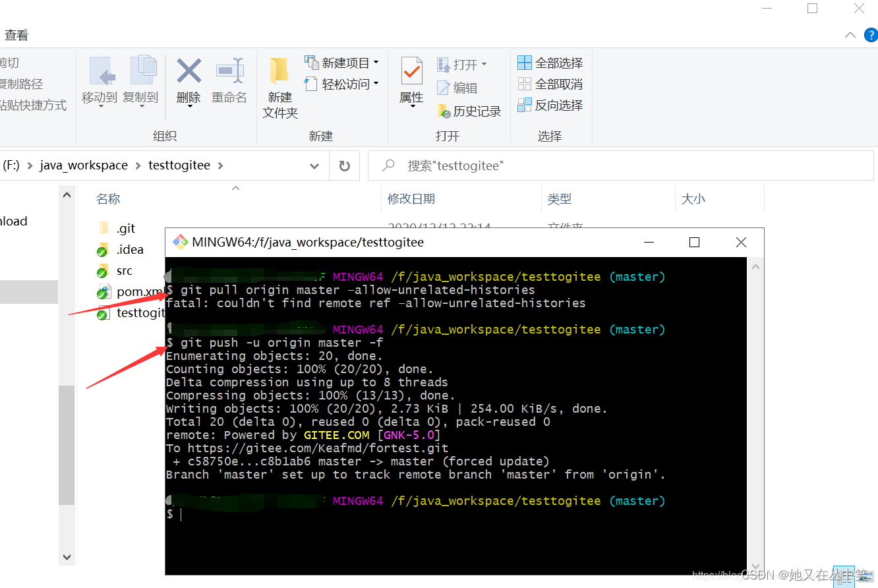This screenshot has height=588, width=878.
Task: Click the Rename (重命名) icon
Action: click(229, 71)
